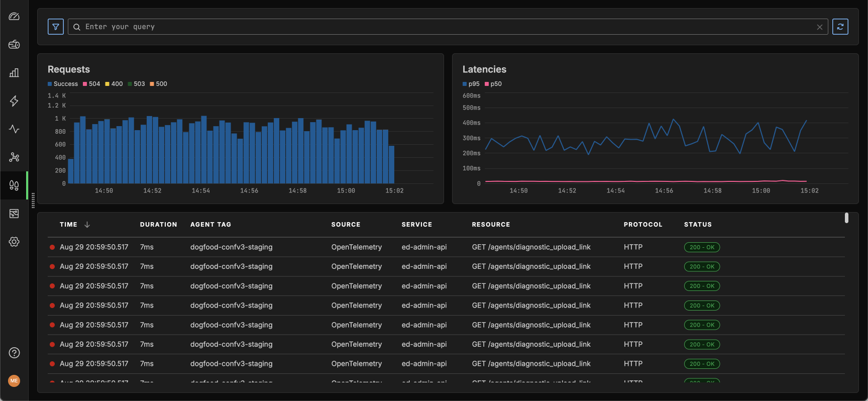Click the Enter your query field
868x401 pixels.
pyautogui.click(x=442, y=27)
